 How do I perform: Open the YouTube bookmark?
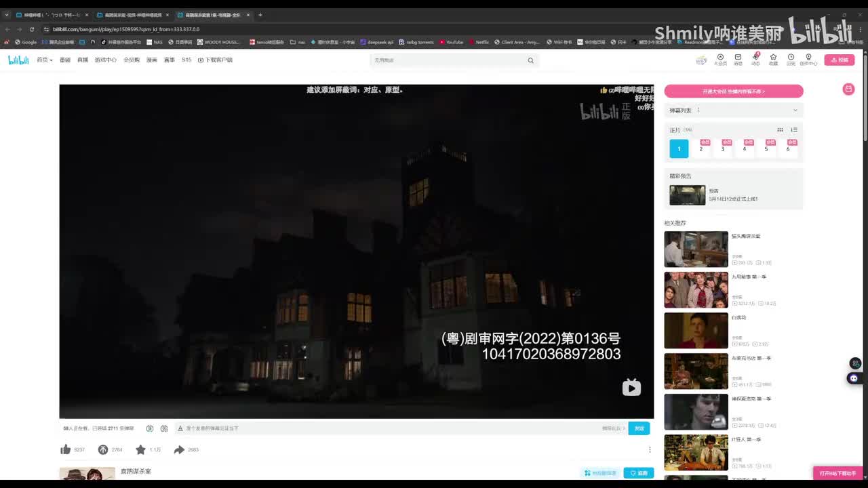(451, 42)
